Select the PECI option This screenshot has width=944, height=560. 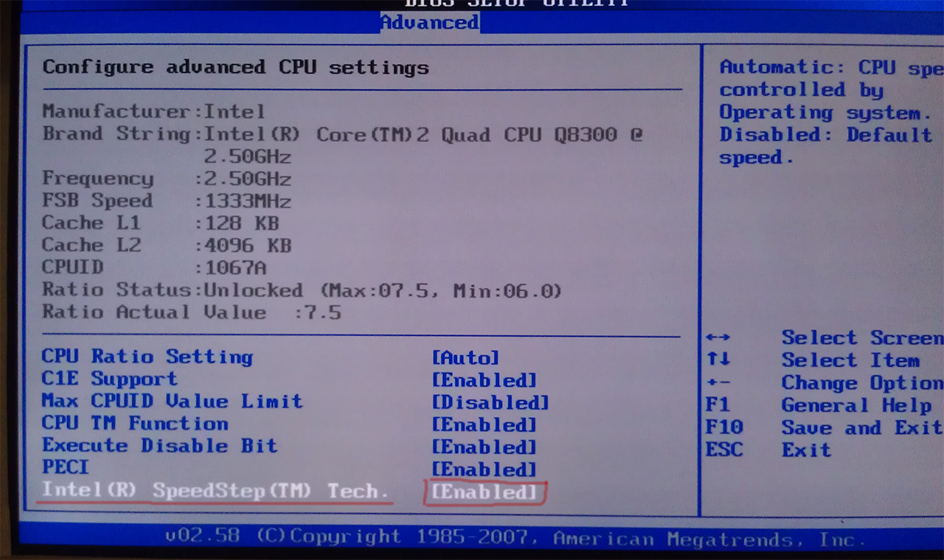click(65, 467)
